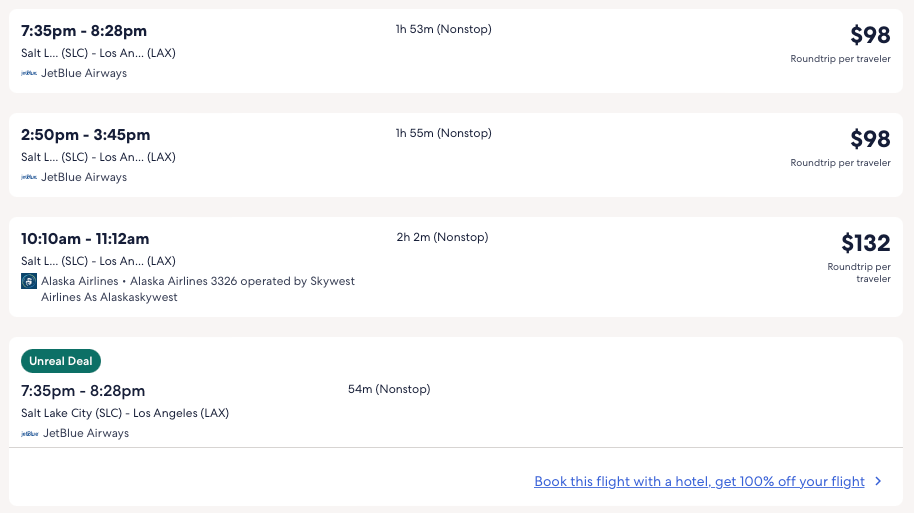Screen dimensions: 914x513
Task: Click the 'Alaska Airlines 3326 operated by Skywest' text
Action: point(242,281)
